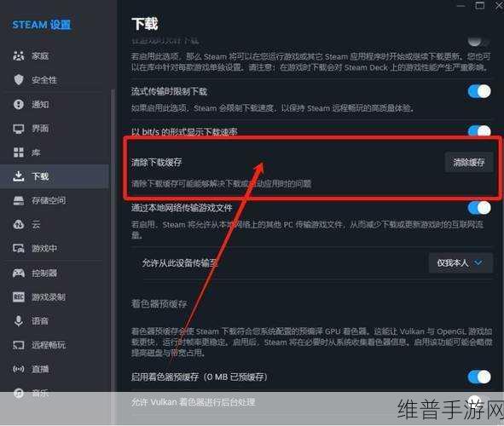Click the 控制器 gamepad icon
The height and width of the screenshot is (426, 504).
coord(19,273)
